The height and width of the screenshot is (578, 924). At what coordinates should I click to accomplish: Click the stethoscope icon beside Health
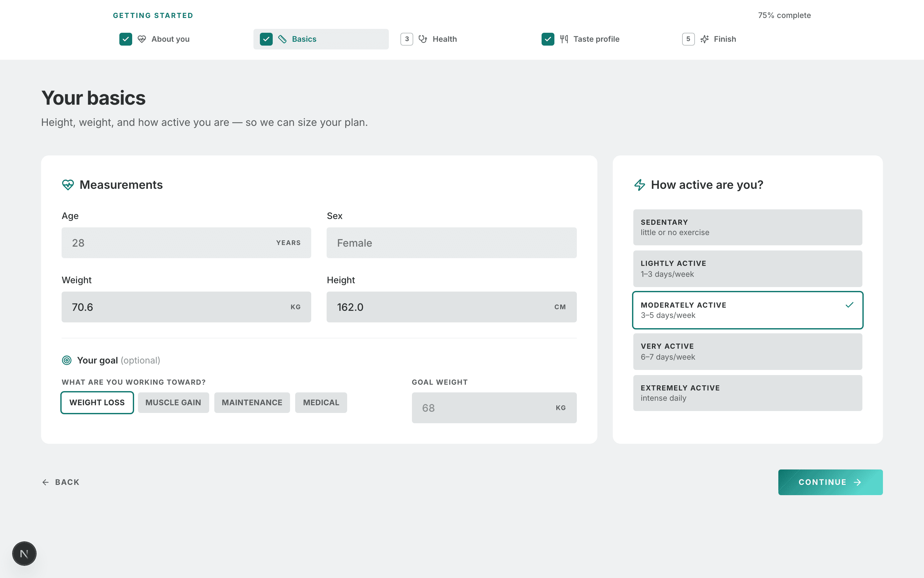point(423,39)
